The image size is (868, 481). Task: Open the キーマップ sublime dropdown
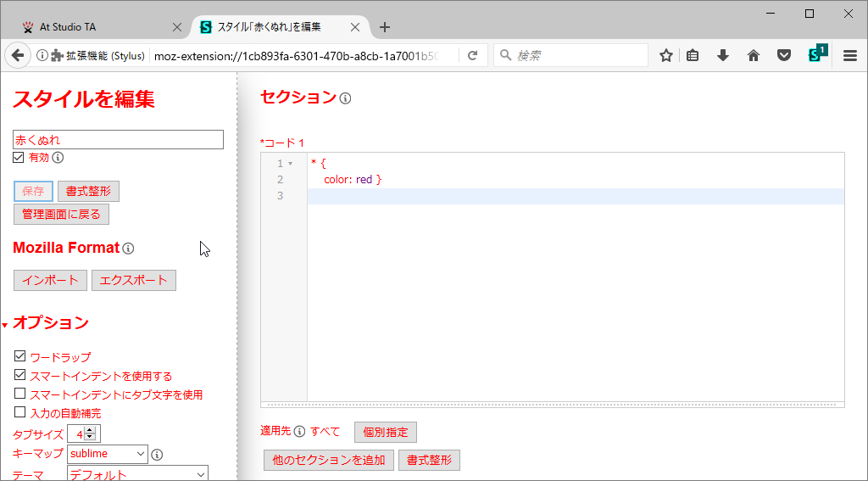tap(108, 454)
